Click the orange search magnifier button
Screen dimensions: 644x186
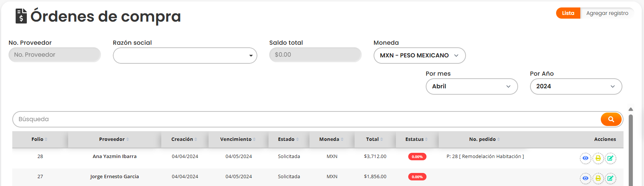[x=611, y=119]
